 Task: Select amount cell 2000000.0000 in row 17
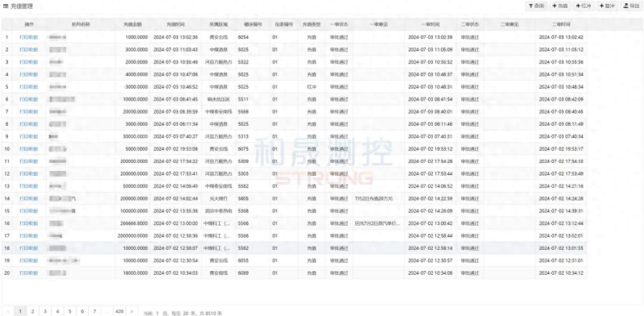[x=133, y=235]
